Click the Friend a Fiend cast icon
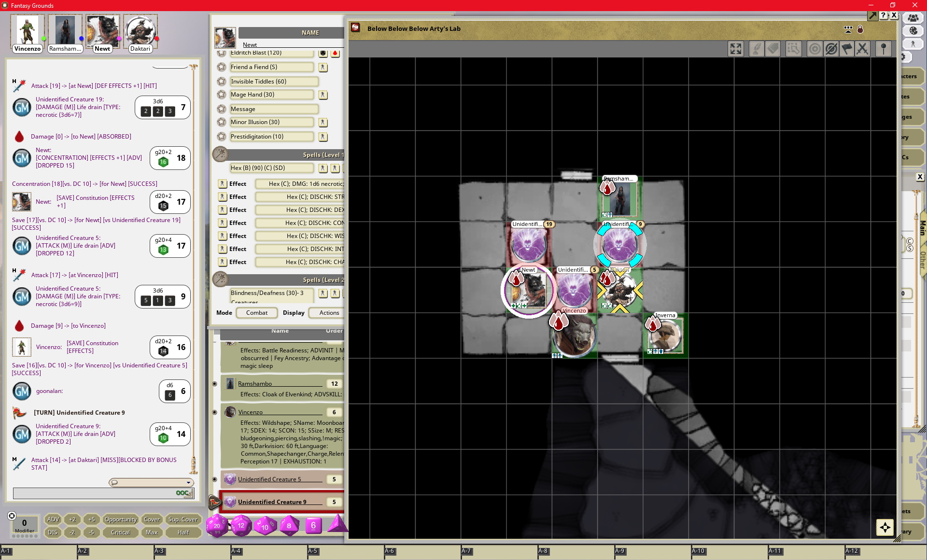This screenshot has height=560, width=927. tap(323, 67)
